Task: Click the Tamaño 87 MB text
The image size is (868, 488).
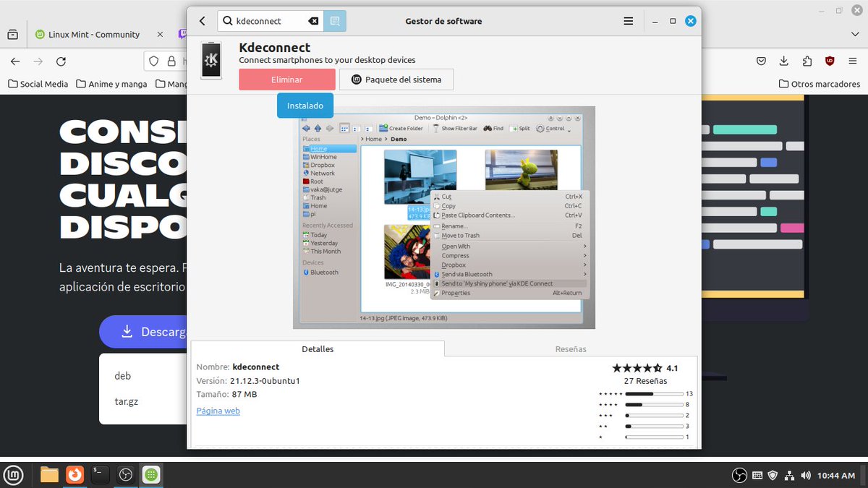Action: tap(226, 394)
